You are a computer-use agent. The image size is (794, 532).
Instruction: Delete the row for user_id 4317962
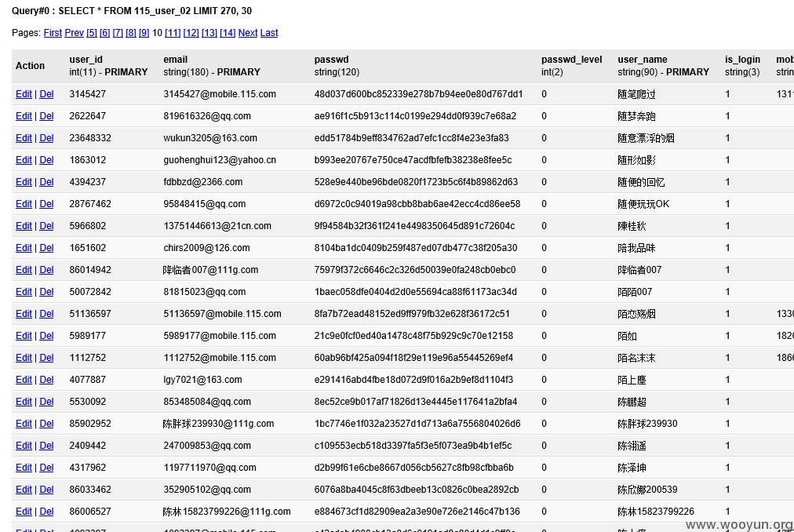(46, 468)
